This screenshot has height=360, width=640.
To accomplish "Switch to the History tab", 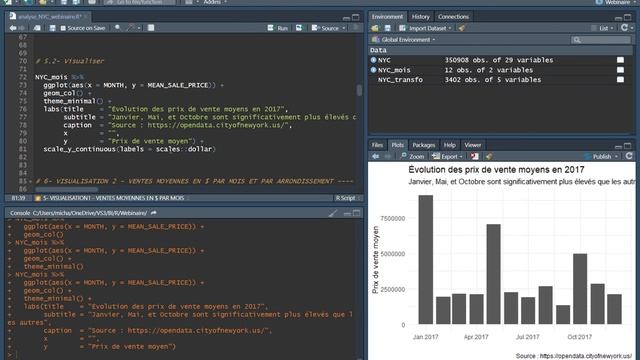I will tap(420, 17).
